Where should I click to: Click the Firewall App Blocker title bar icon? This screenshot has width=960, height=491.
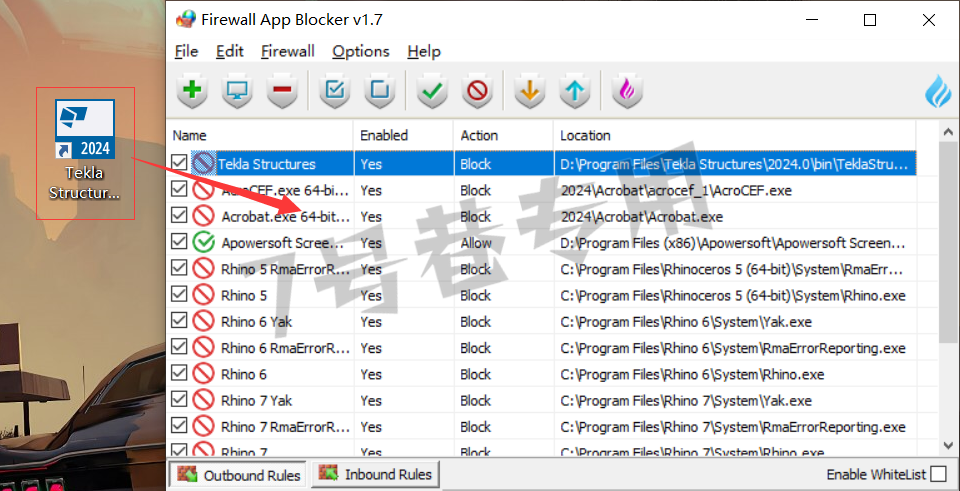186,19
